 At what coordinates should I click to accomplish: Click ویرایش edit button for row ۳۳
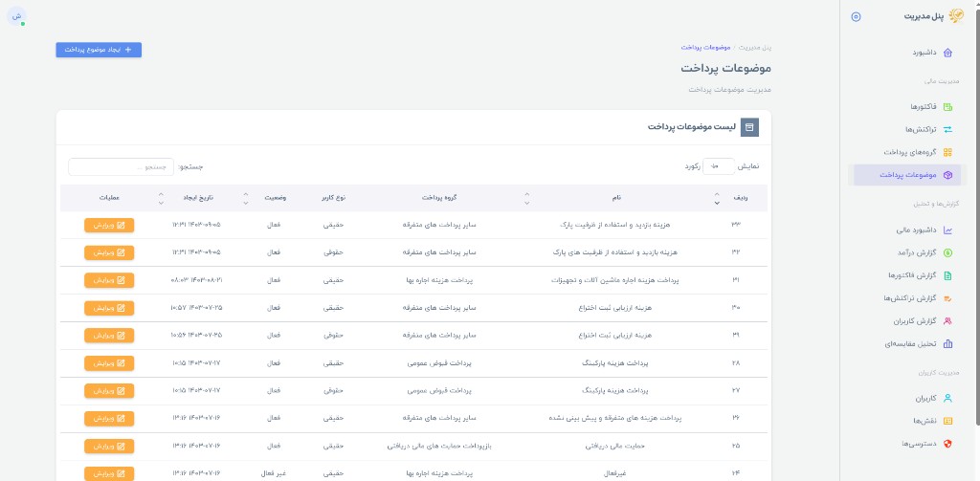[109, 225]
